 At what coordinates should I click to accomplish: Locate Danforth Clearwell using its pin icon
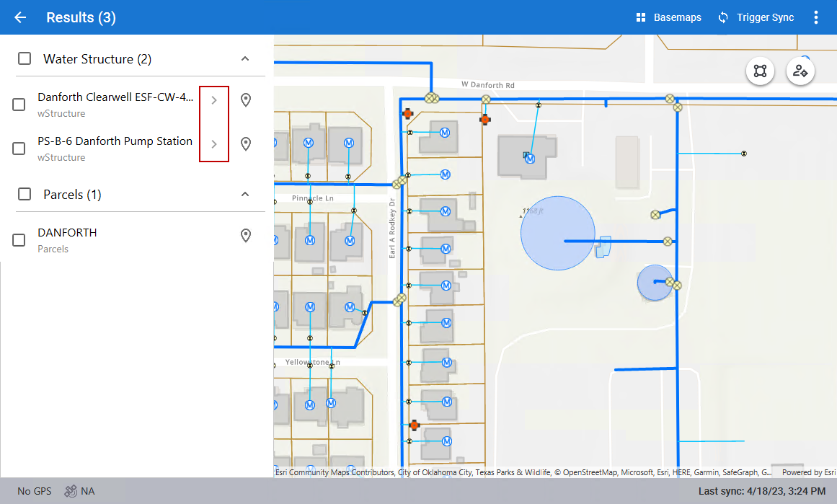click(246, 100)
